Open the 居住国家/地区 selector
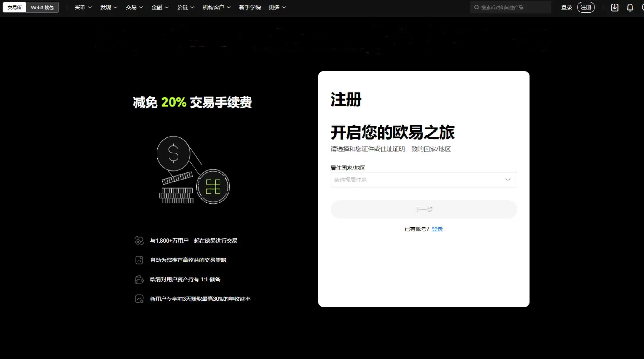 [x=423, y=179]
